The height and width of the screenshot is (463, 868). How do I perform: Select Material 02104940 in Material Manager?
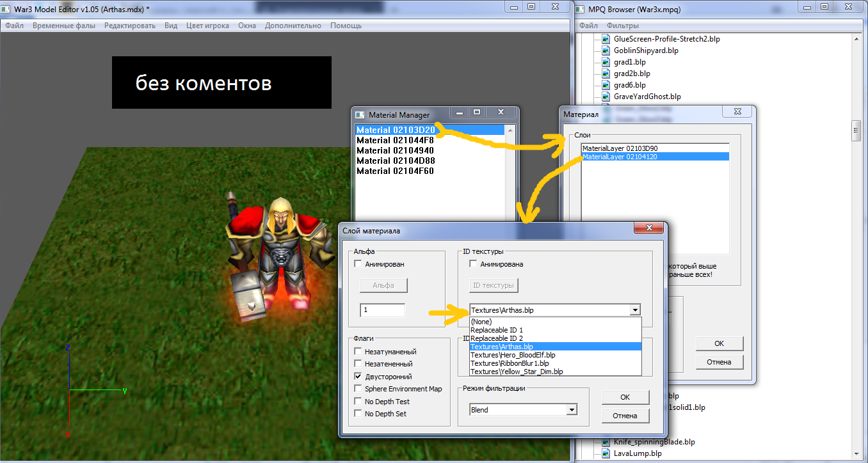430,150
